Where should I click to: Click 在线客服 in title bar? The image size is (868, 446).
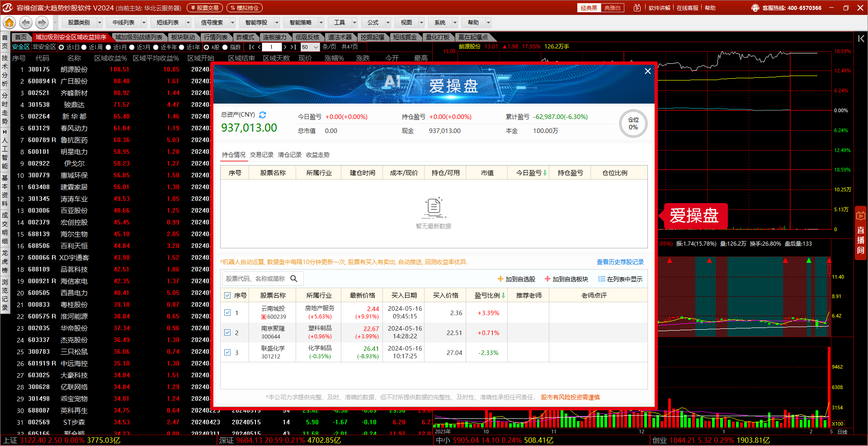[x=688, y=8]
